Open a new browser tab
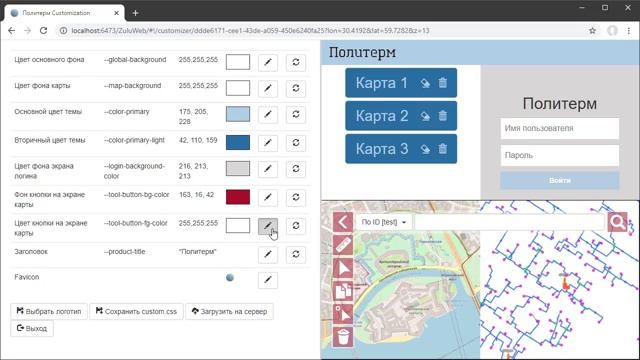This screenshot has height=360, width=640. pyautogui.click(x=136, y=13)
